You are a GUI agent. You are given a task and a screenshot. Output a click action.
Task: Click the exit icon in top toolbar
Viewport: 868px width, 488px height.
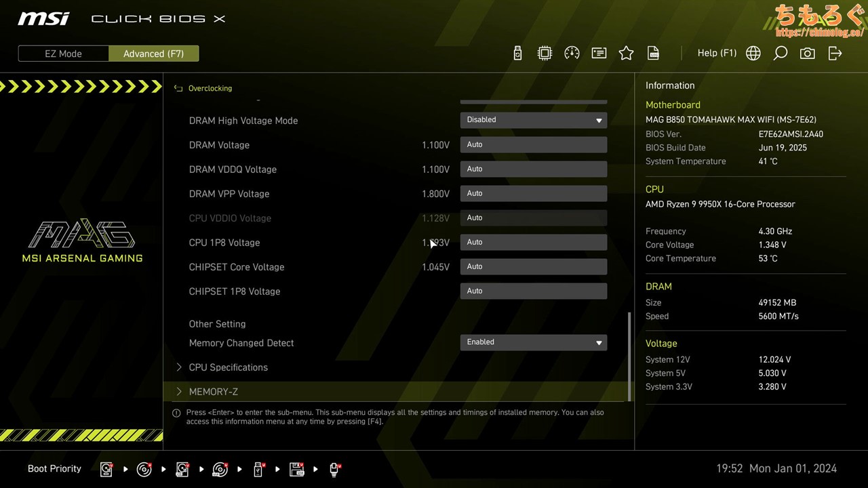tap(835, 54)
